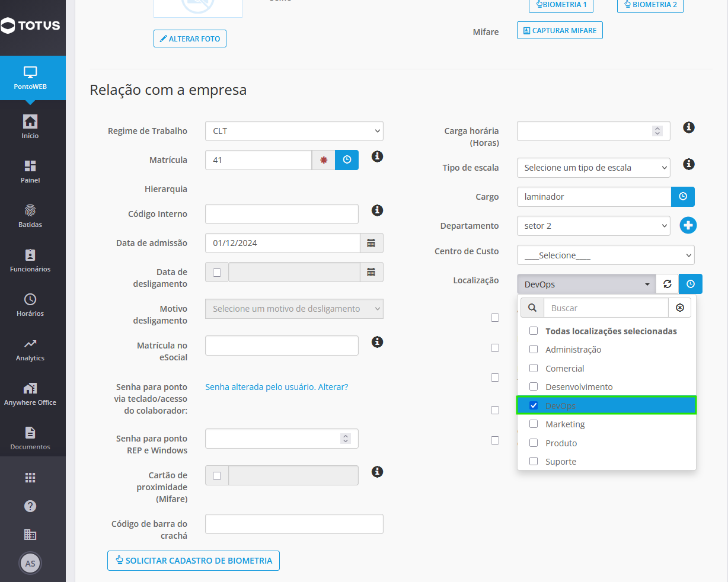Click Solicitar Cadastro de Biometria button

(x=193, y=561)
